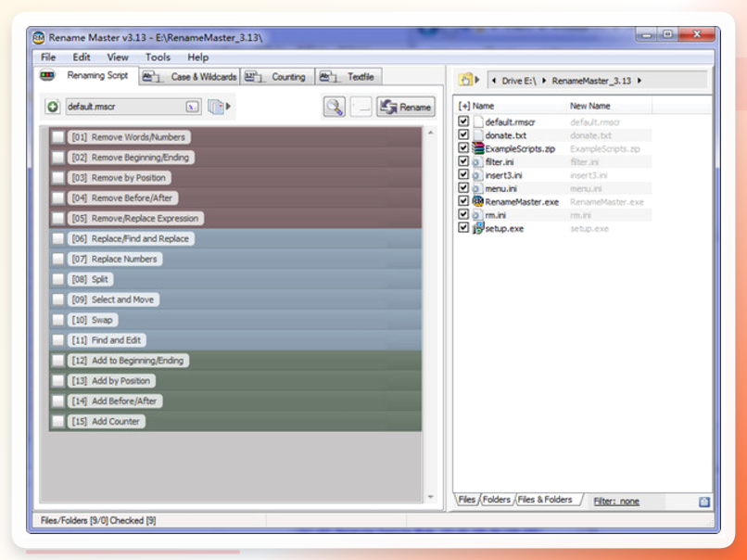Click the Rename Master title bar icon
The height and width of the screenshot is (560, 747).
[39, 38]
